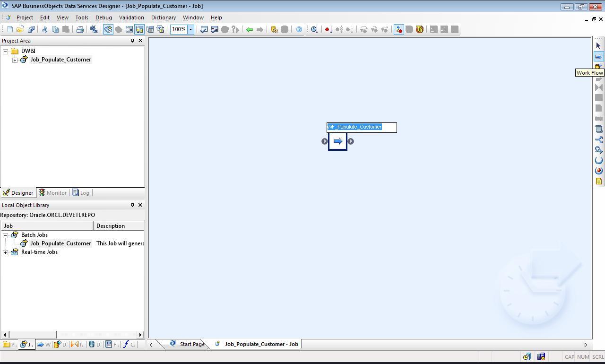Select the Conditional tool in the palette
Image resolution: width=605 pixels, height=364 pixels.
tap(598, 139)
